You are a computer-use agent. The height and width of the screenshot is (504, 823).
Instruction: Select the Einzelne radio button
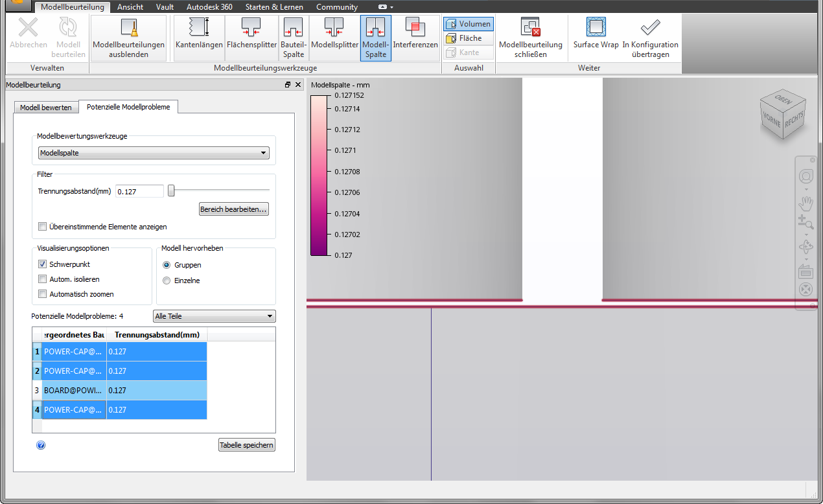[167, 281]
